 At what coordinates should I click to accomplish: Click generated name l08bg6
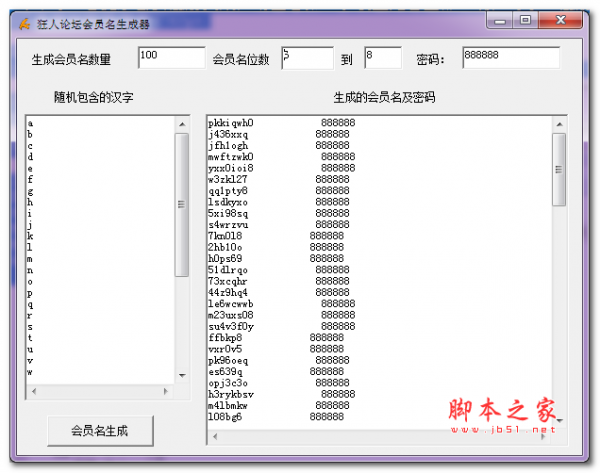point(225,417)
